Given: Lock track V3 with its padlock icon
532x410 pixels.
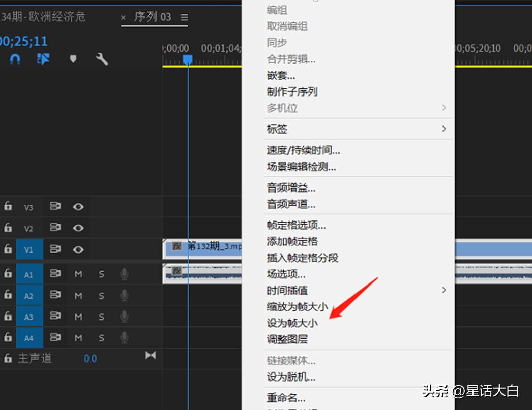Looking at the screenshot, I should (8, 206).
